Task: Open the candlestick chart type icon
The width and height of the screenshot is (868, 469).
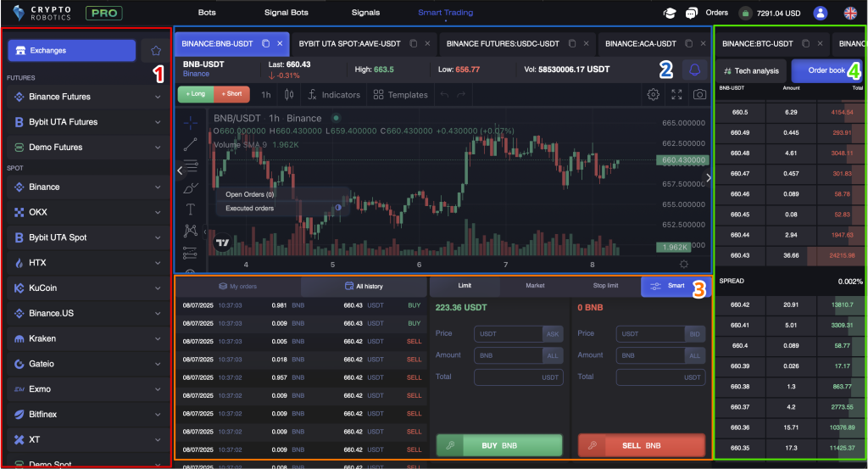Action: [289, 95]
